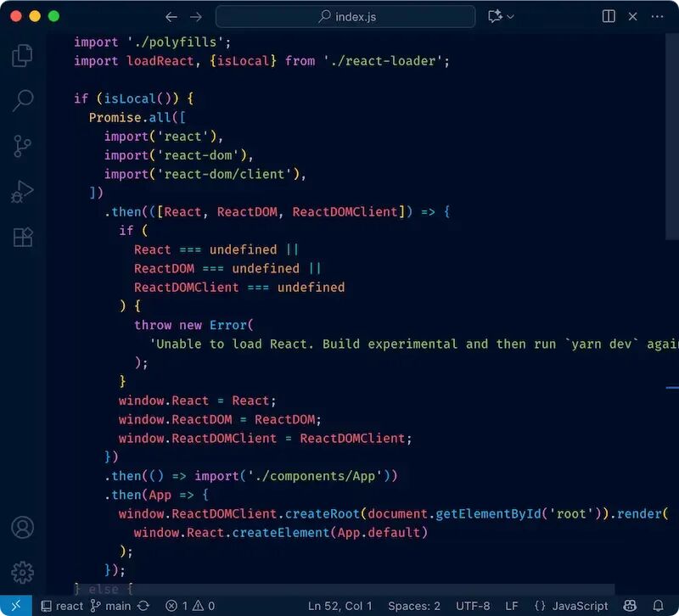The image size is (679, 616).
Task: Click the X icon in the title bar
Action: 632,16
